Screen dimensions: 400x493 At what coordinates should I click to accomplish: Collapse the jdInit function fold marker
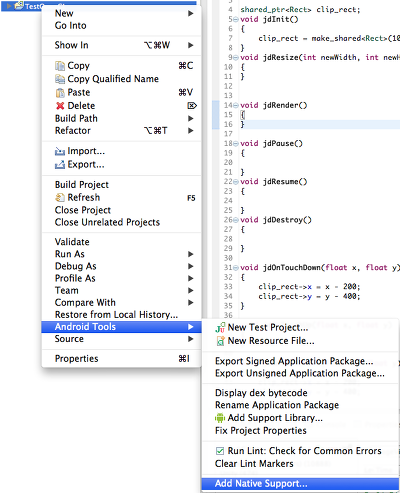tap(236, 19)
